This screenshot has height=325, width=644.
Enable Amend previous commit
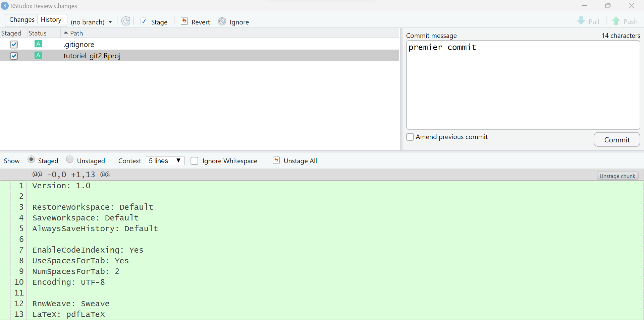point(410,137)
